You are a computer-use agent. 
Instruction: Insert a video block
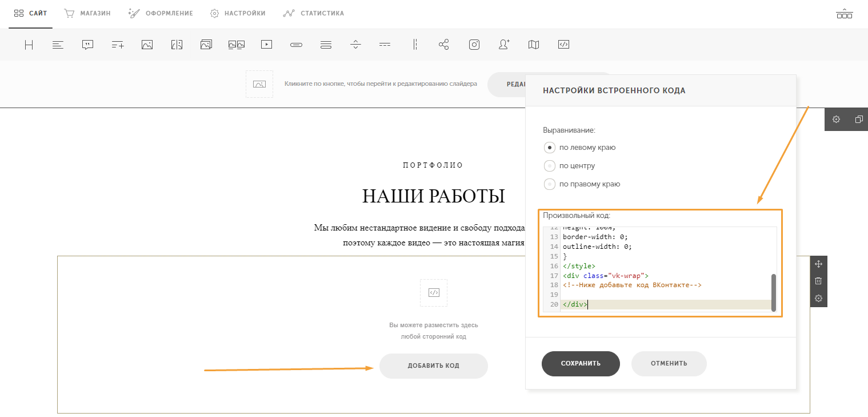click(x=266, y=45)
